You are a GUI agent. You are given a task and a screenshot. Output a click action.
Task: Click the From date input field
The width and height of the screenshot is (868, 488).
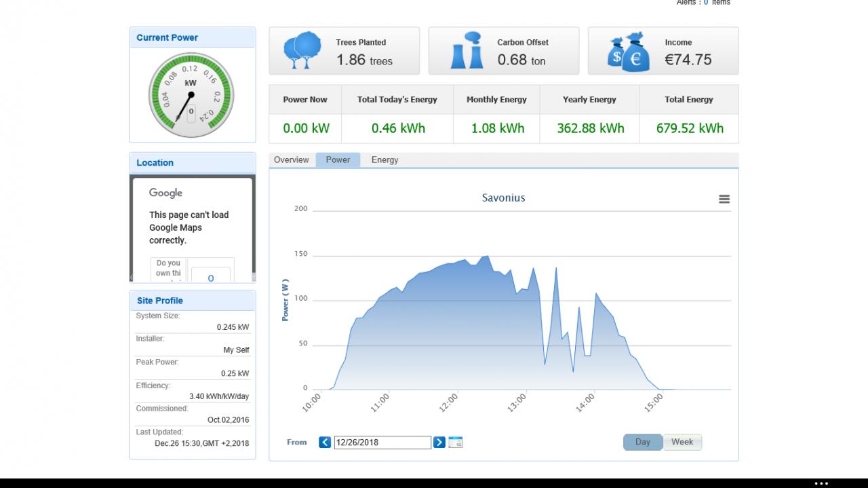(382, 443)
